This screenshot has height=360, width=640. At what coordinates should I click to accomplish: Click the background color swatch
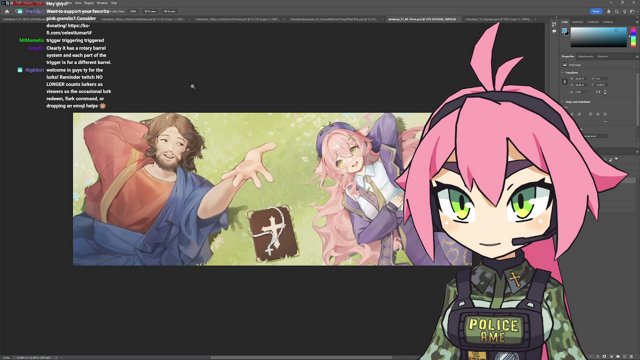[x=567, y=34]
